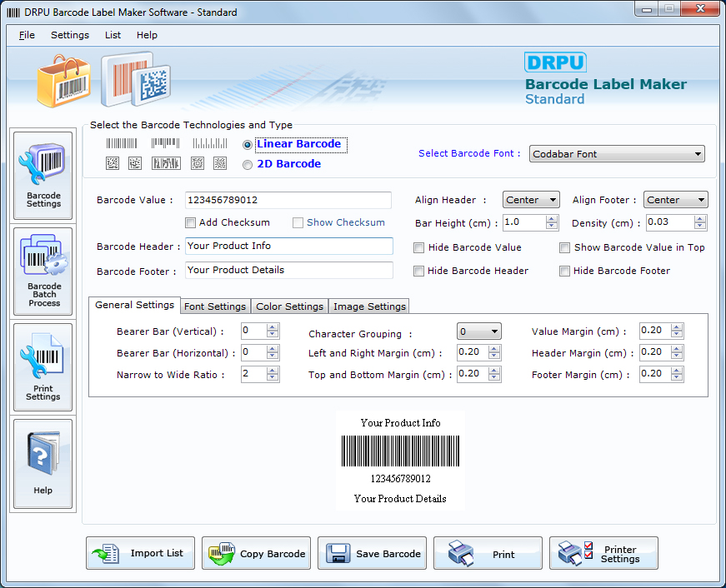Click the Copy Barcode button label

coord(273,554)
